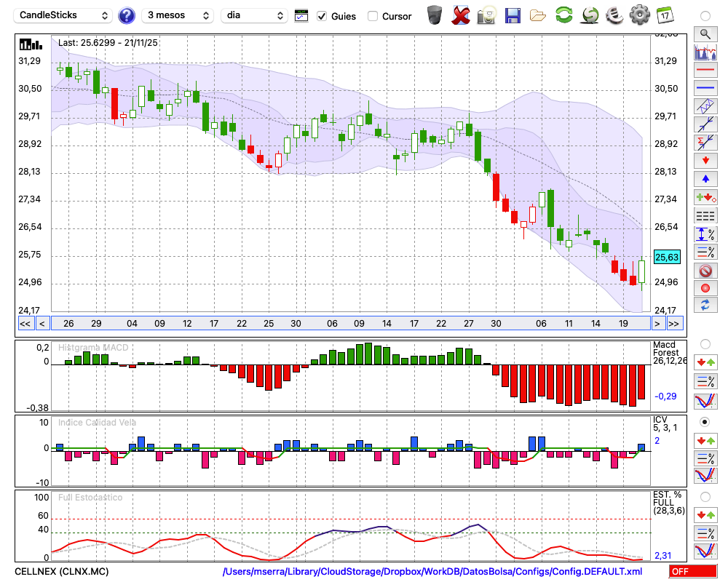The height and width of the screenshot is (582, 728).
Task: Open a file with the folder icon
Action: click(x=538, y=16)
